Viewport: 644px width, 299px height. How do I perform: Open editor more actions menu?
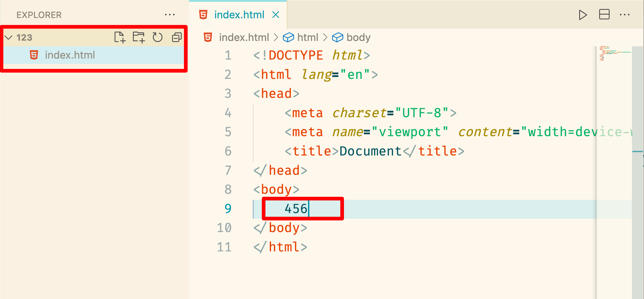point(625,15)
